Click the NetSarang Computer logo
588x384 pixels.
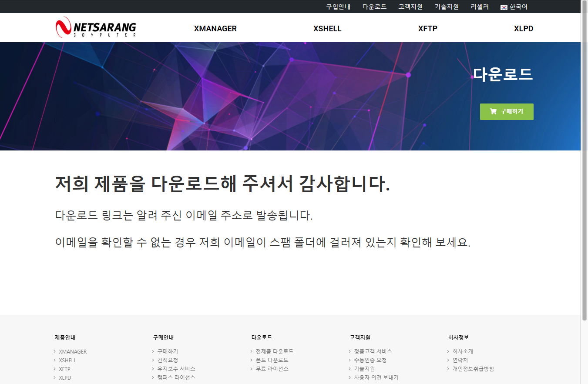point(96,27)
